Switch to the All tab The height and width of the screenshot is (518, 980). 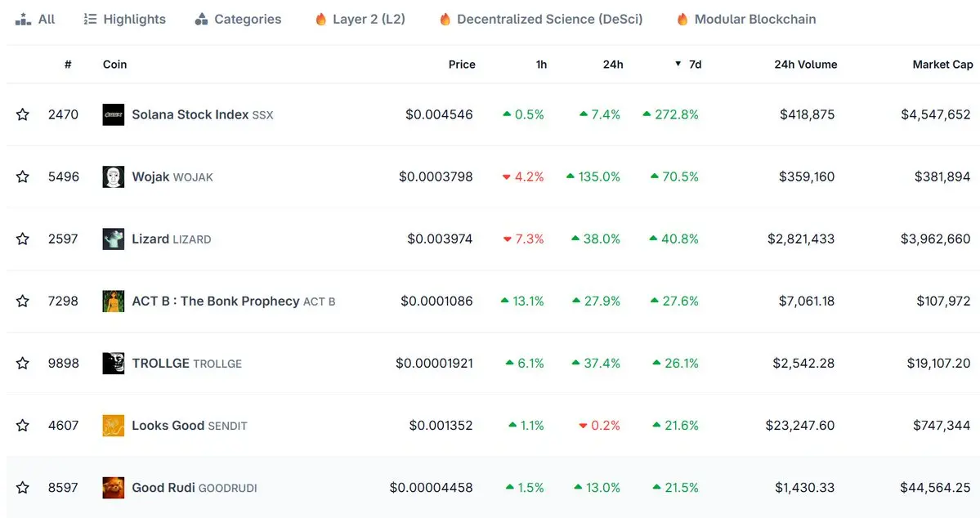tap(35, 20)
